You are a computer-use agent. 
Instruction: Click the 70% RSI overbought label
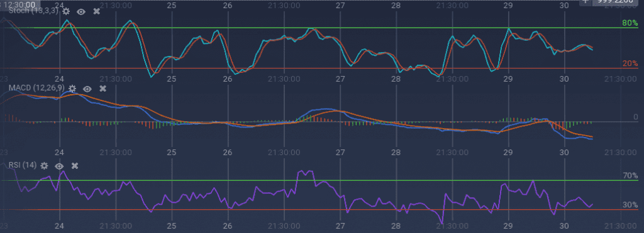click(630, 176)
